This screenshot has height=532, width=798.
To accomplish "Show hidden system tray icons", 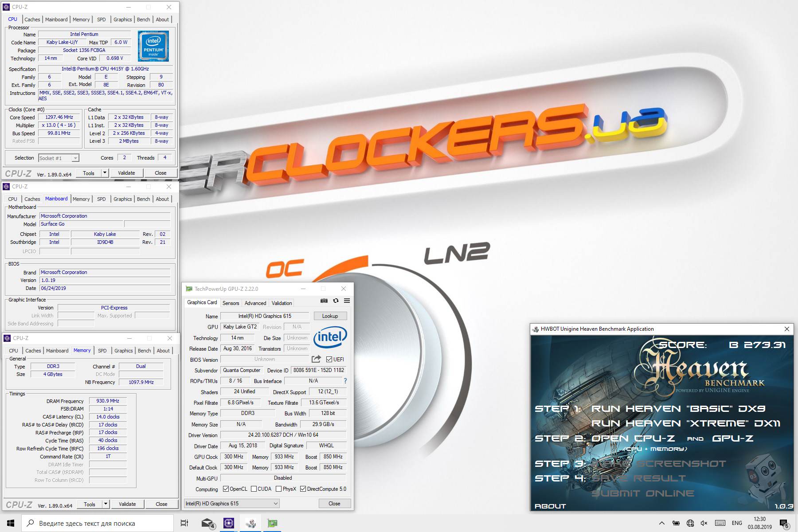I will (x=662, y=523).
